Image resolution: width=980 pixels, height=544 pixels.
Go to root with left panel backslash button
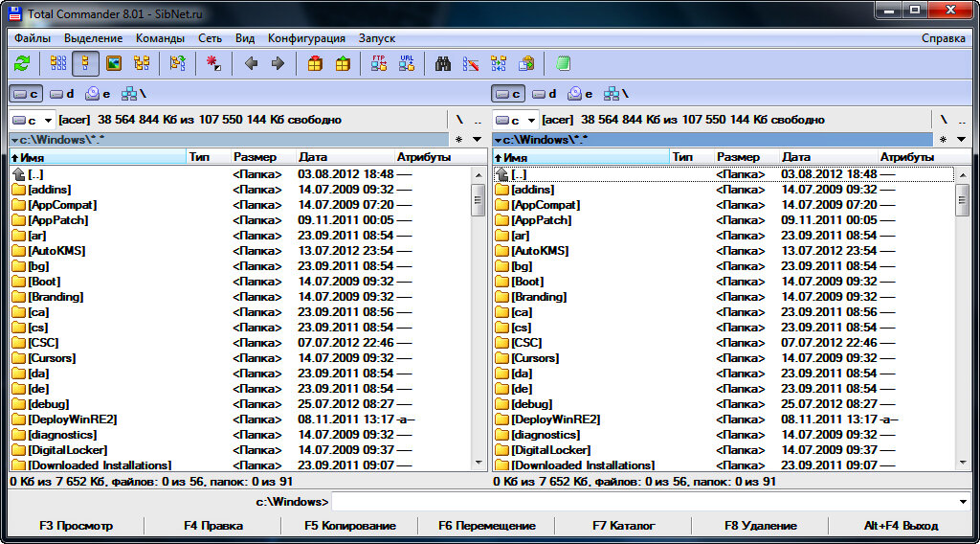click(x=459, y=120)
